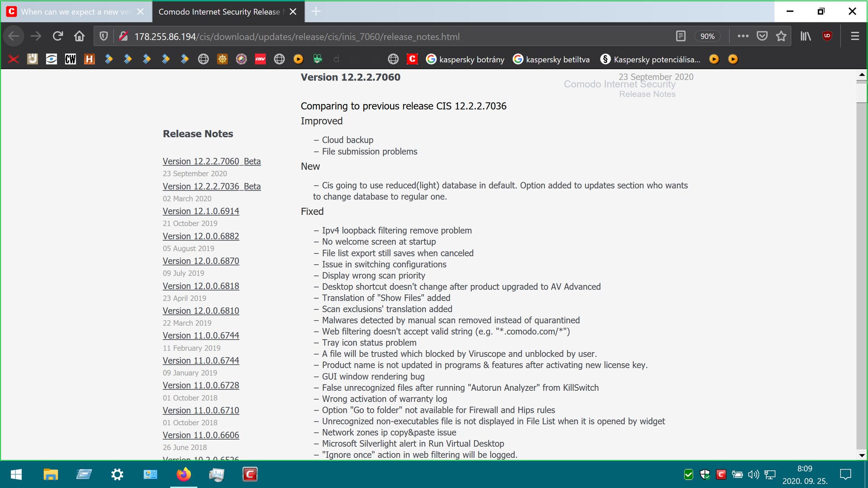Open the Action Center notifications icon
Screen dimensions: 868x488
846,474
